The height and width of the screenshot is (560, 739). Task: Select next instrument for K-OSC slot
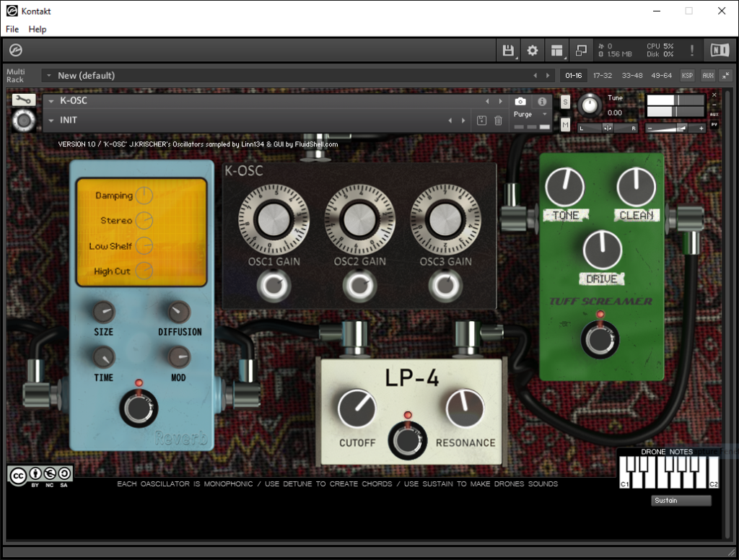pos(501,101)
